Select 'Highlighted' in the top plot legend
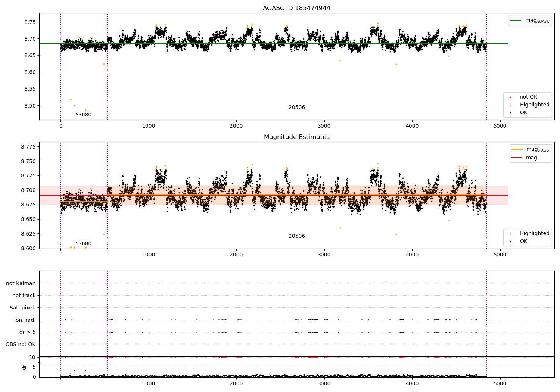 tap(534, 105)
